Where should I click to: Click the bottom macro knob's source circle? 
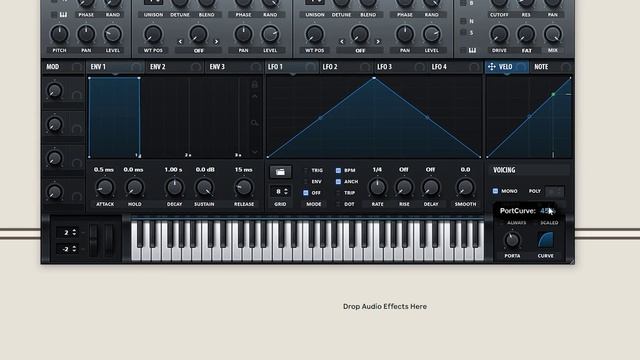point(76,197)
